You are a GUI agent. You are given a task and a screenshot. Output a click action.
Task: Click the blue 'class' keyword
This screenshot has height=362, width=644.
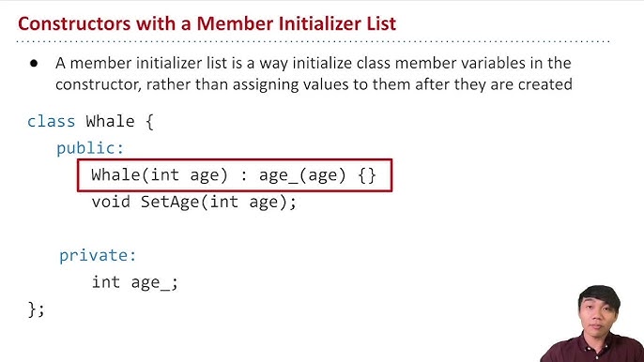(52, 122)
